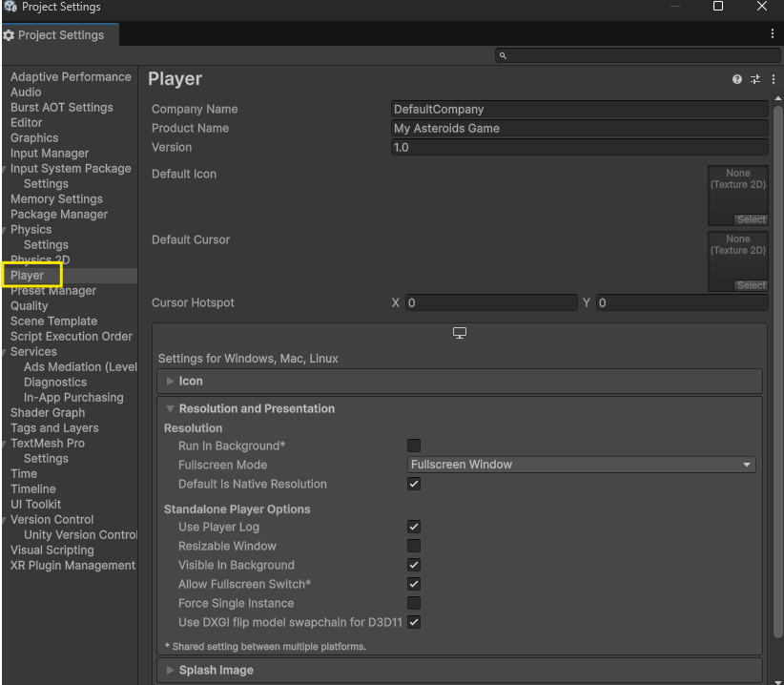Click the gear icon on Project Settings tab
Screen dimensions: 784x685
click(x=9, y=35)
